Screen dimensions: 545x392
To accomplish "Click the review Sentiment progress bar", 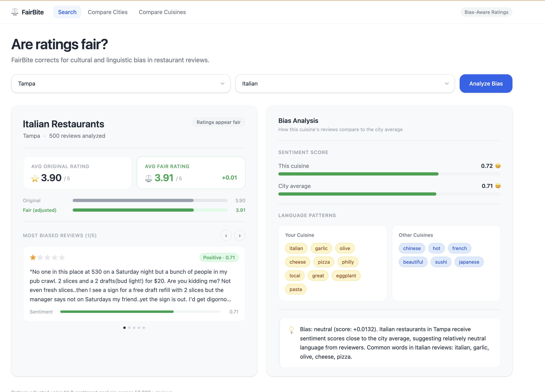I will [x=140, y=312].
